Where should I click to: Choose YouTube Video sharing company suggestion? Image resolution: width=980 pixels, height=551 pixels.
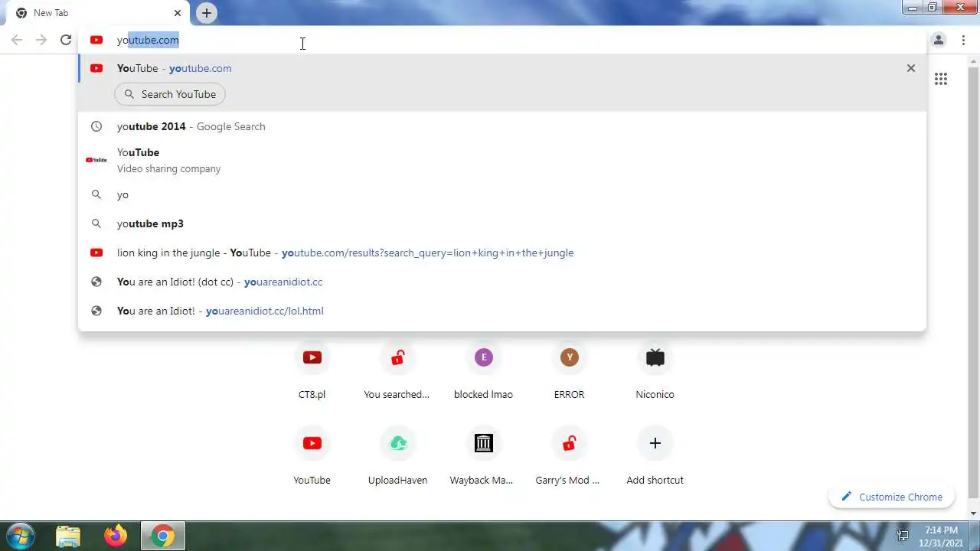click(x=502, y=160)
